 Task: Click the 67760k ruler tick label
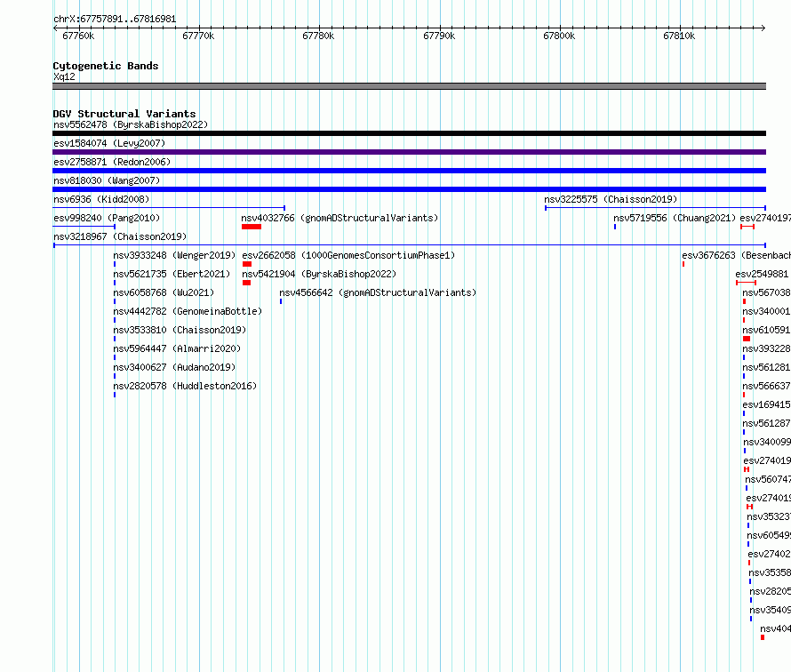point(78,36)
